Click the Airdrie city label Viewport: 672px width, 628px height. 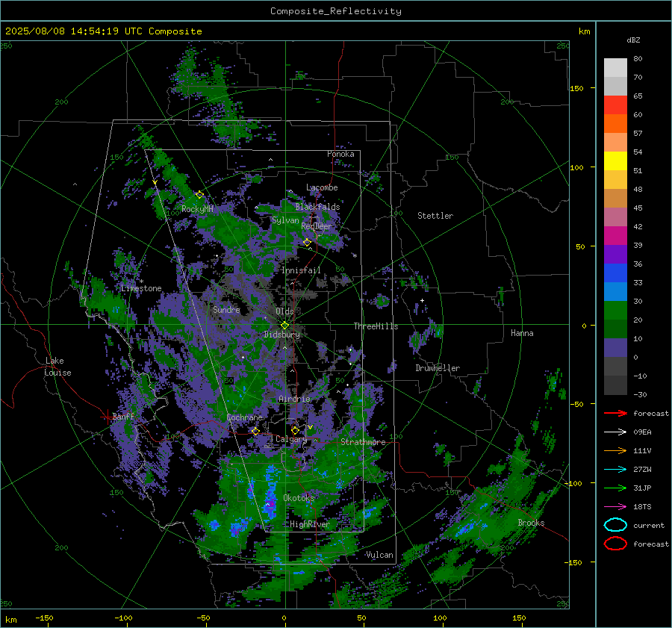point(294,399)
